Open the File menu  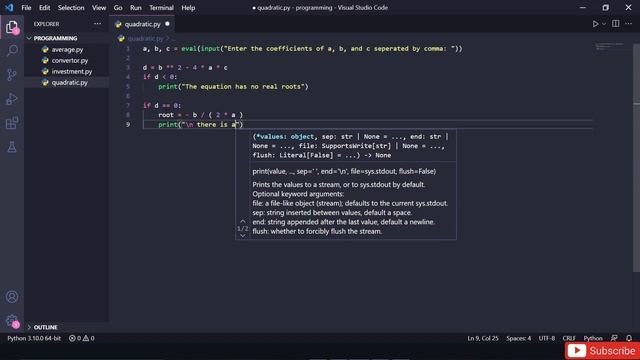click(x=26, y=8)
